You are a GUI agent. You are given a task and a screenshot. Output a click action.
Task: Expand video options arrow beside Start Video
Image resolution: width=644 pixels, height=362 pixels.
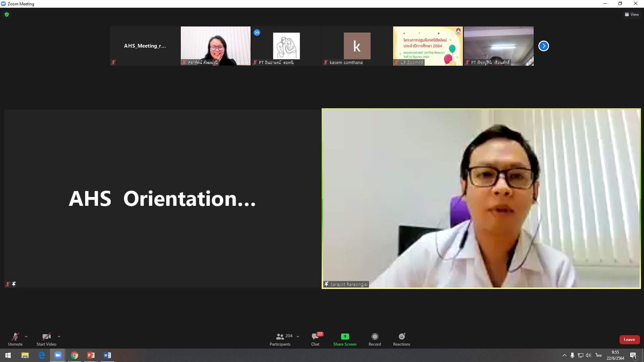(59, 337)
